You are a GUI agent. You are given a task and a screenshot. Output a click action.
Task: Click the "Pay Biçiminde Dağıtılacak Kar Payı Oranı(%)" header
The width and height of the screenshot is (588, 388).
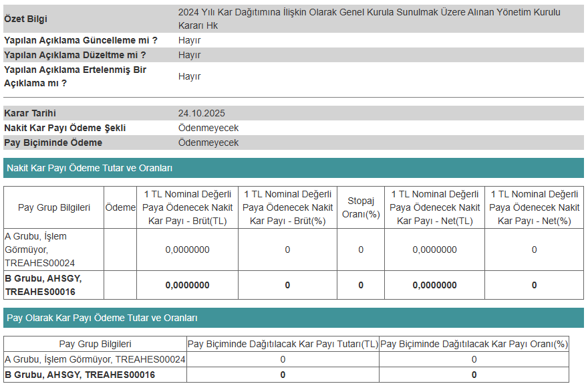pos(474,344)
